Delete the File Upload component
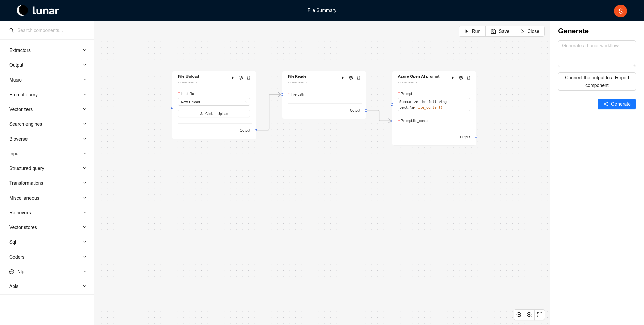Viewport: 644px width, 325px height. click(x=249, y=78)
